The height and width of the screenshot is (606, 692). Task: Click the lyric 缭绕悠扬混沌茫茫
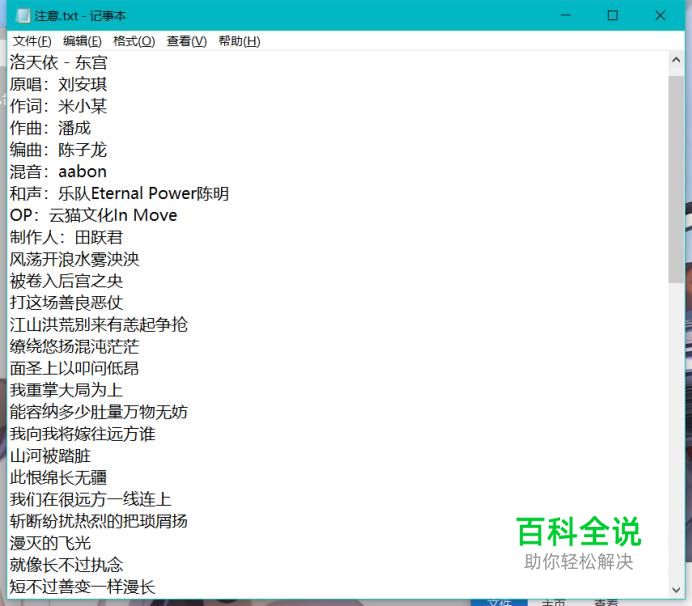coord(75,346)
